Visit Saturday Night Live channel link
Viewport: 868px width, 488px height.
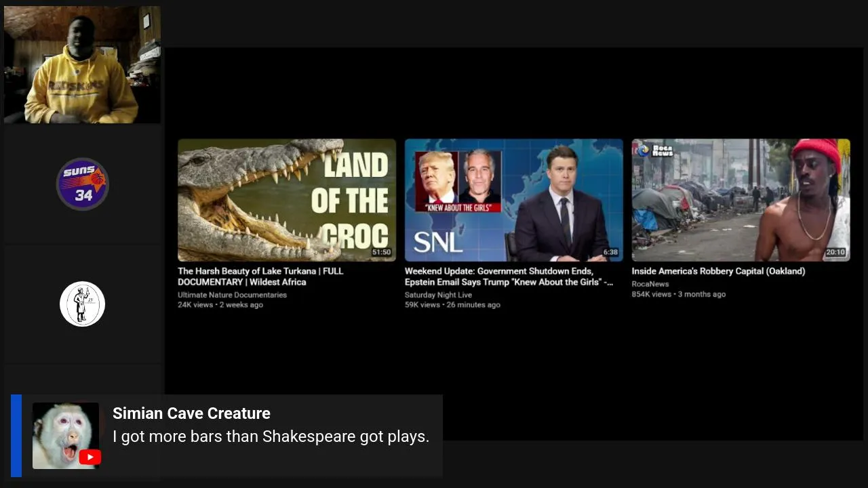pos(438,295)
